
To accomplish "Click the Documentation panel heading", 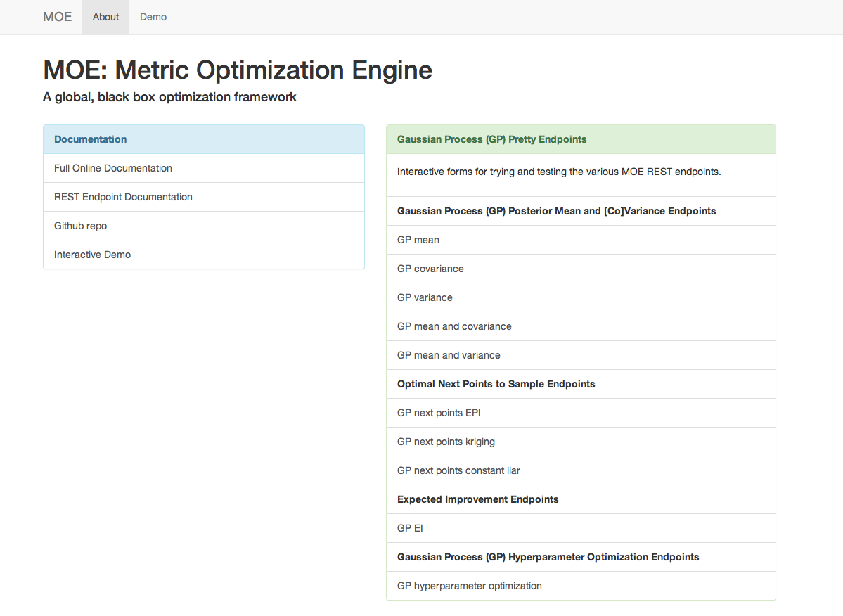I will (x=90, y=139).
